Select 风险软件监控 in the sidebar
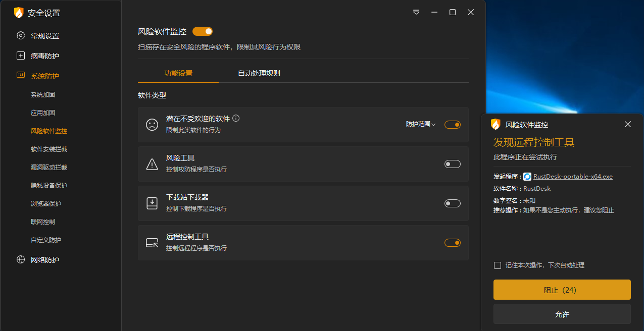The height and width of the screenshot is (331, 644). click(x=49, y=131)
